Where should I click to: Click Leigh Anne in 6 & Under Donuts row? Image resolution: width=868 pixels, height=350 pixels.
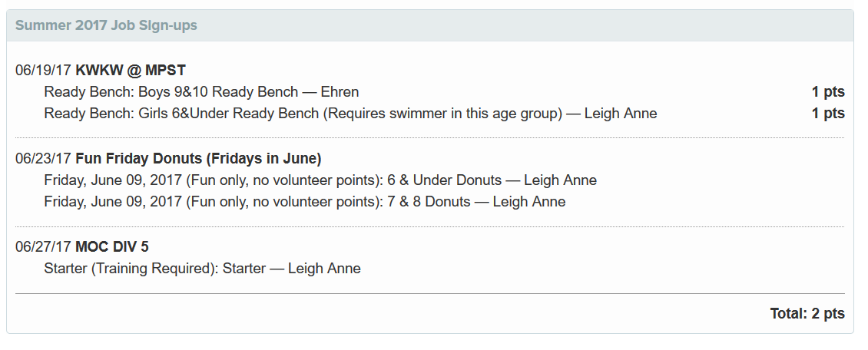[x=561, y=180]
